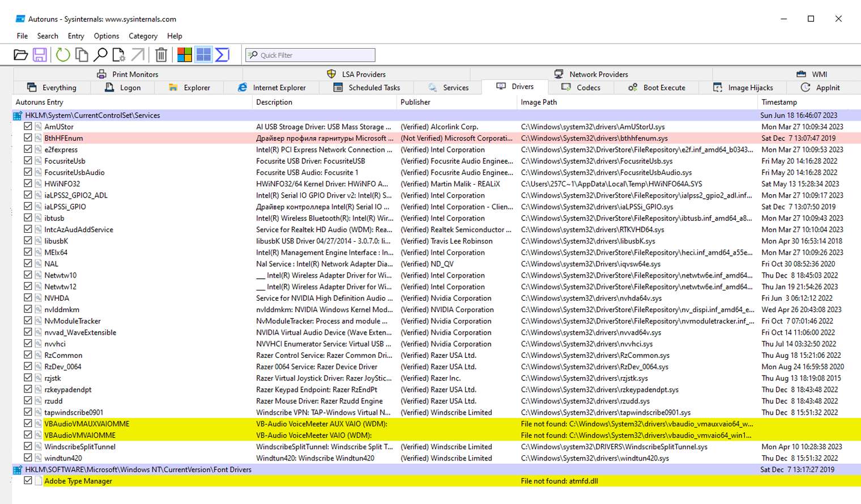Click the 'File not found: atmfd.dll' cell

(559, 481)
